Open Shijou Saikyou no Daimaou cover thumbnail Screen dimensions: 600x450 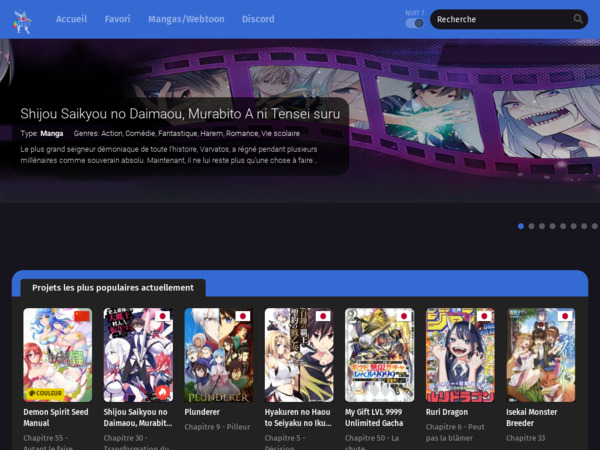point(138,355)
